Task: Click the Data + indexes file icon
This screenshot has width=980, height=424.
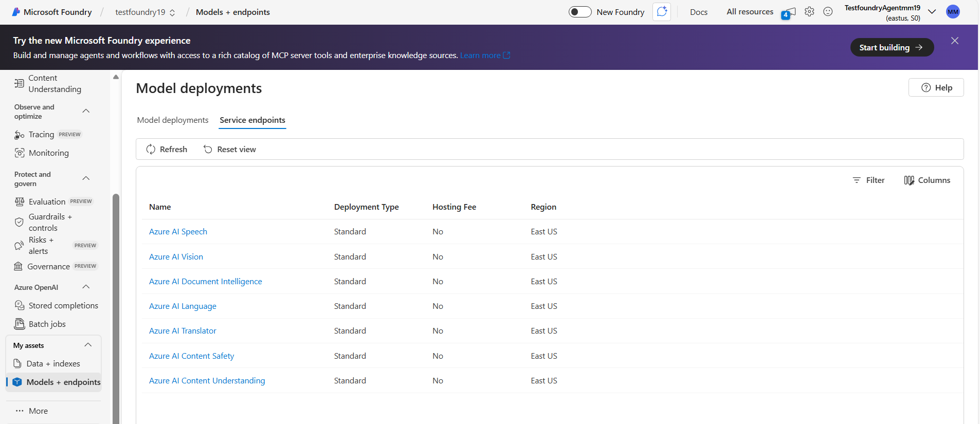Action: pyautogui.click(x=17, y=363)
